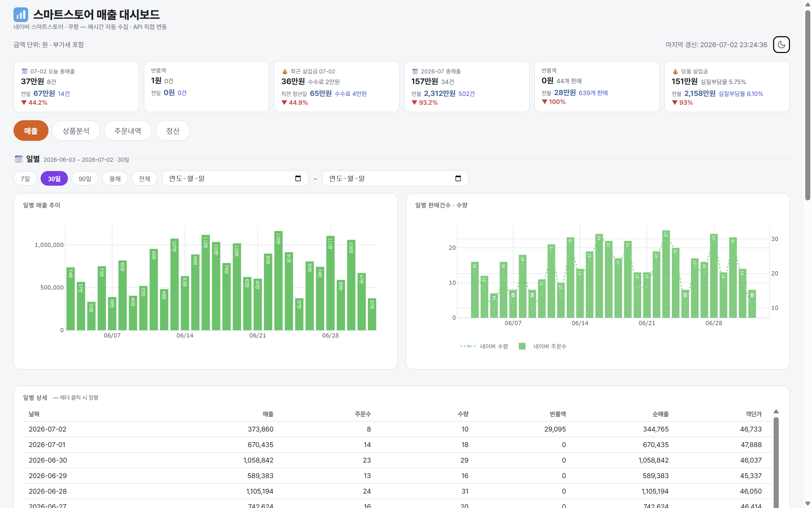
Task: Click the 2026-07-02 date cell
Action: (48, 429)
